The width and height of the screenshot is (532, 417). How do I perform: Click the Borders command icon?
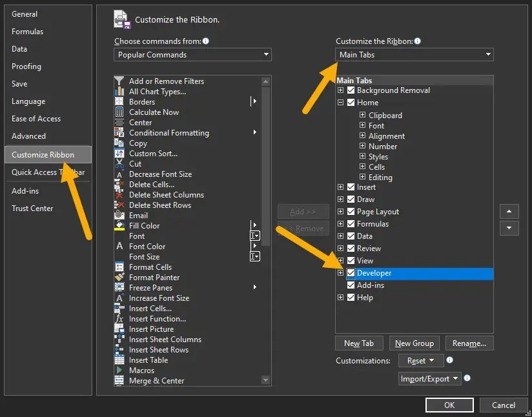coord(119,102)
